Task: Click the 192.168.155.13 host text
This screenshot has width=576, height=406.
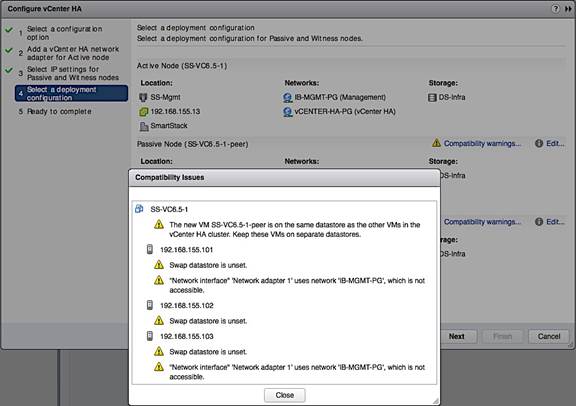Action: click(x=175, y=111)
